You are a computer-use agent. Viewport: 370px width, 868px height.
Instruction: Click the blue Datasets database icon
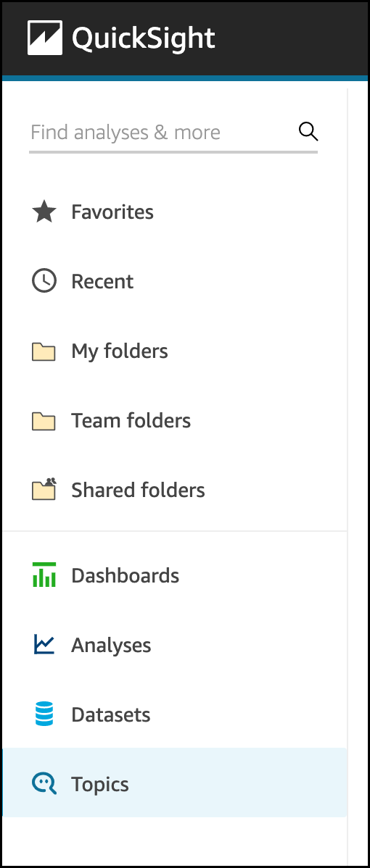tap(44, 714)
